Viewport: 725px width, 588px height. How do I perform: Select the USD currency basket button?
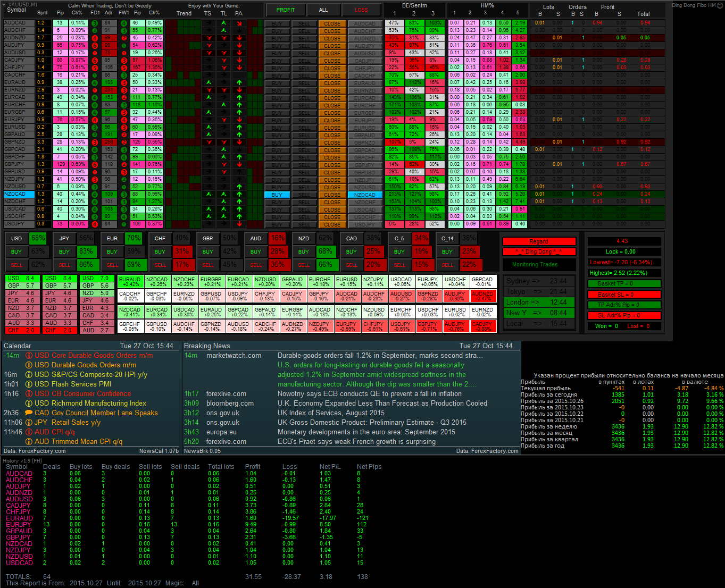coord(16,238)
